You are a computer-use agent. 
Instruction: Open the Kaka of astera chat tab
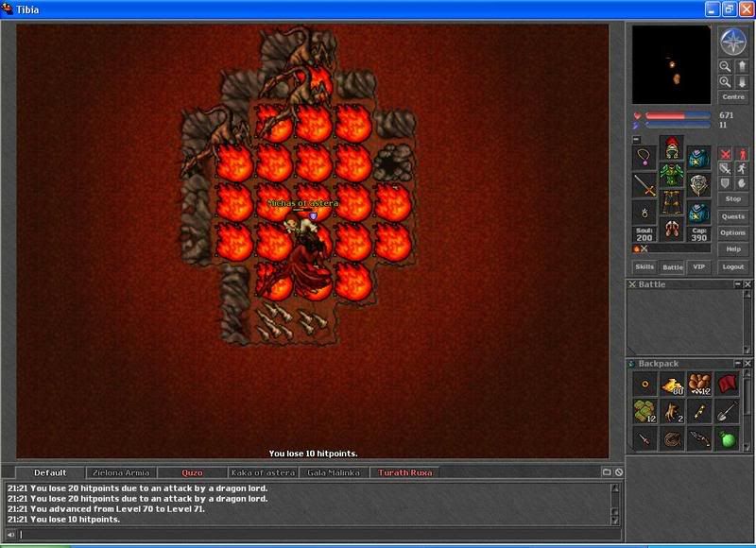point(263,472)
